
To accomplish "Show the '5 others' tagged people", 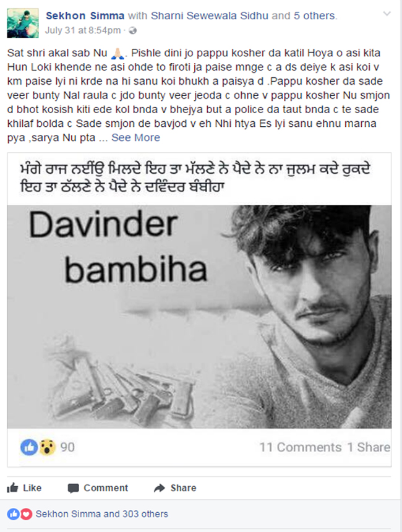I will click(x=314, y=15).
